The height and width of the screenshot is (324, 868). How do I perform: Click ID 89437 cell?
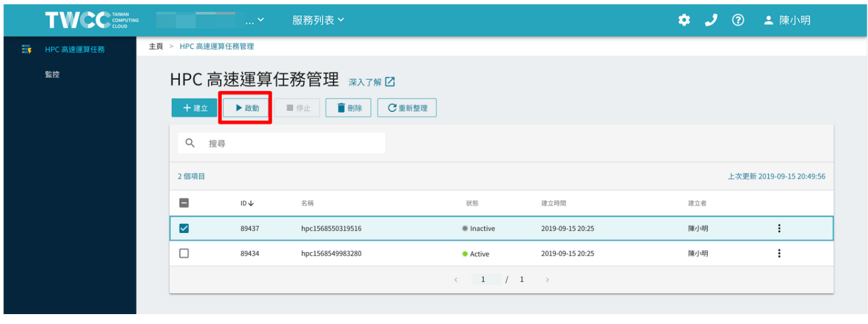coord(250,229)
